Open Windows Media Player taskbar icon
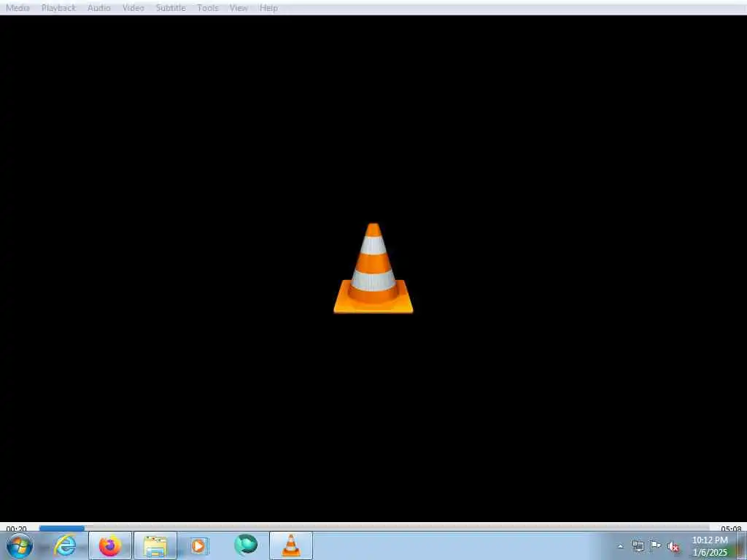The width and height of the screenshot is (747, 560). pos(200,545)
